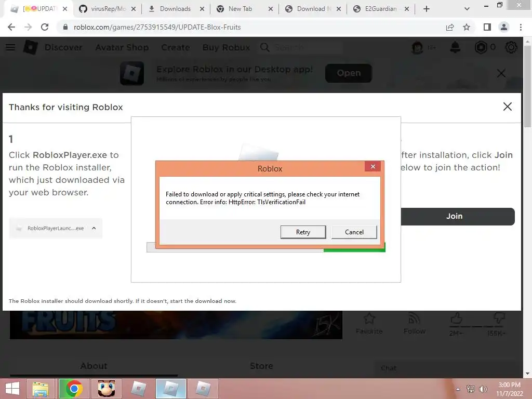Click thumbs down dislike icon
This screenshot has height=399, width=532.
click(x=499, y=319)
